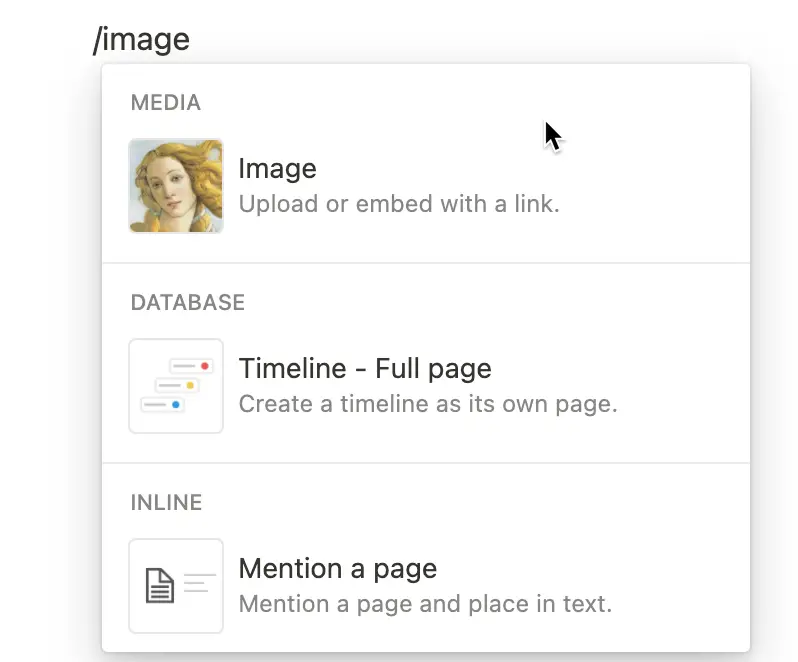Click into the /image slash command text
This screenshot has height=662, width=798.
click(141, 40)
